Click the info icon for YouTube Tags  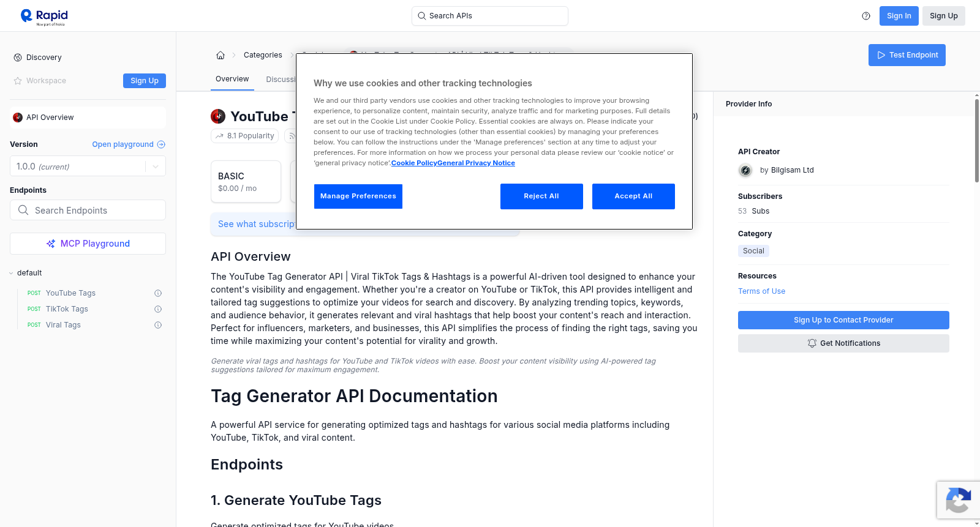coord(158,293)
